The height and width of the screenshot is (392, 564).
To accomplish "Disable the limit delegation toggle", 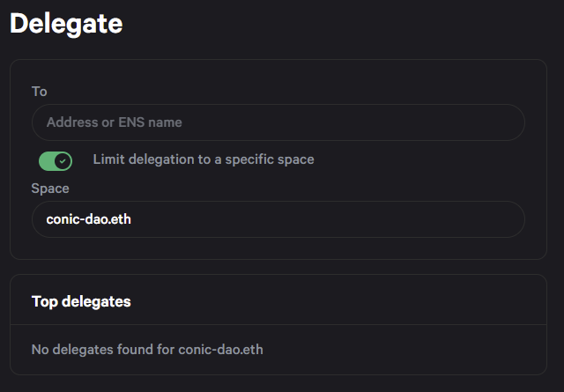I will pyautogui.click(x=56, y=160).
